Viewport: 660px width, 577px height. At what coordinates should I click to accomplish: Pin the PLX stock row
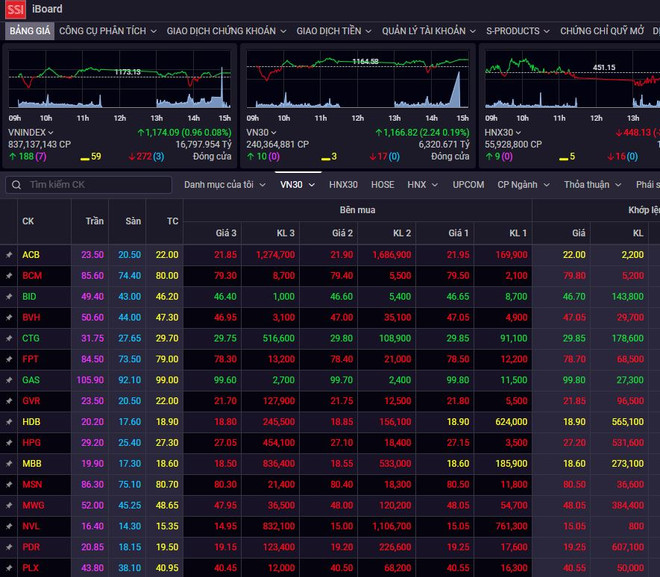[x=9, y=568]
